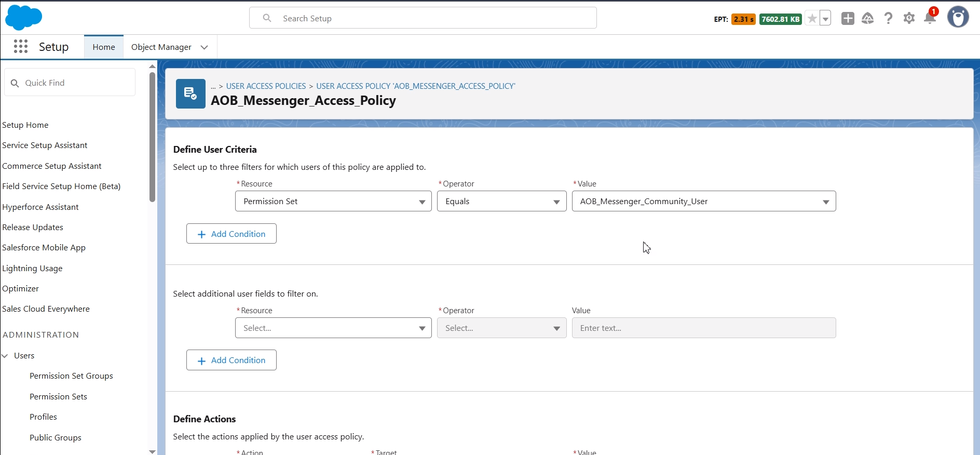Screen dimensions: 980x455
Task: Open the Object Manager tab
Action: point(161,47)
